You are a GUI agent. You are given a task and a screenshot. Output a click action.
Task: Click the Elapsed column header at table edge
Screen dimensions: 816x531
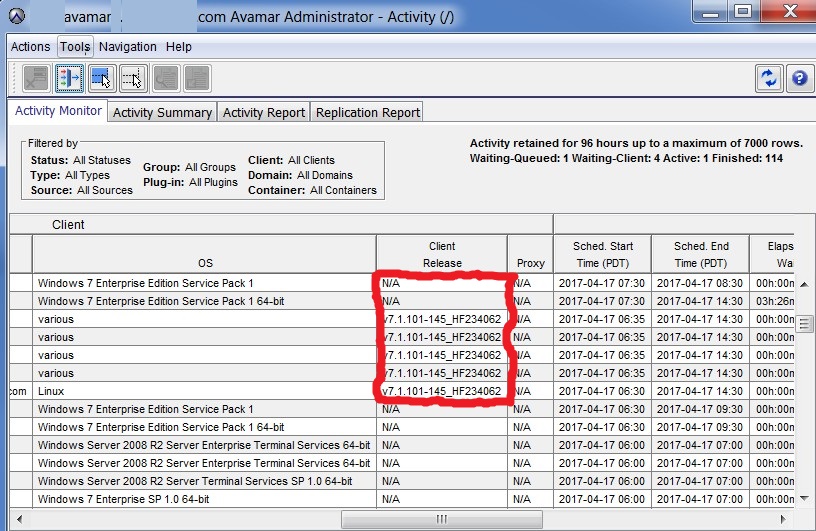point(773,254)
